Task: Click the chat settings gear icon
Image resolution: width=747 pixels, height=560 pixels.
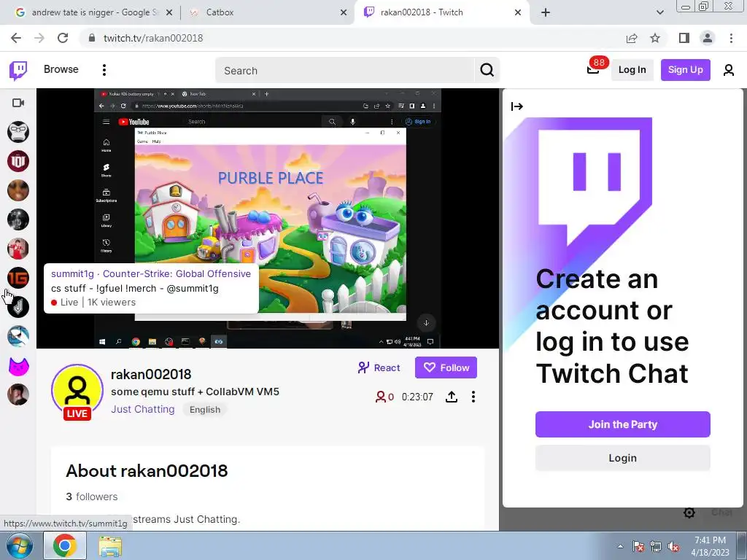Action: tap(689, 513)
